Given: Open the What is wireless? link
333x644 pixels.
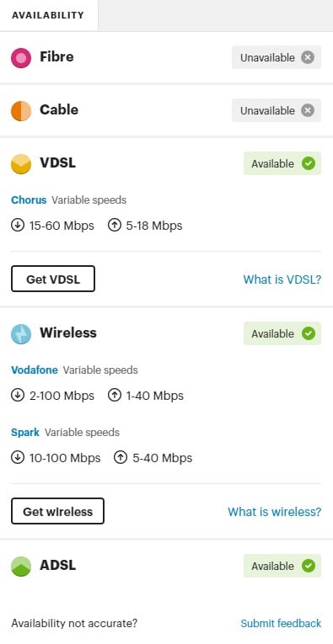Looking at the screenshot, I should [x=274, y=512].
